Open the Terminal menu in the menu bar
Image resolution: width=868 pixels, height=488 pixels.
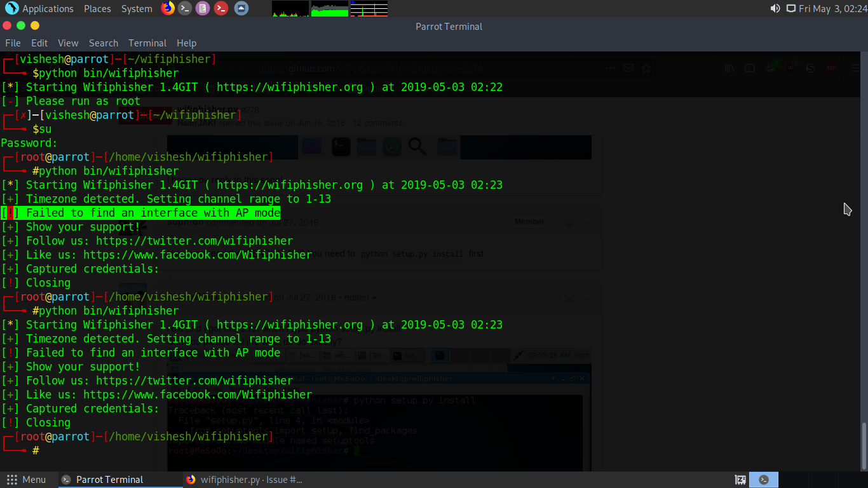pyautogui.click(x=147, y=43)
